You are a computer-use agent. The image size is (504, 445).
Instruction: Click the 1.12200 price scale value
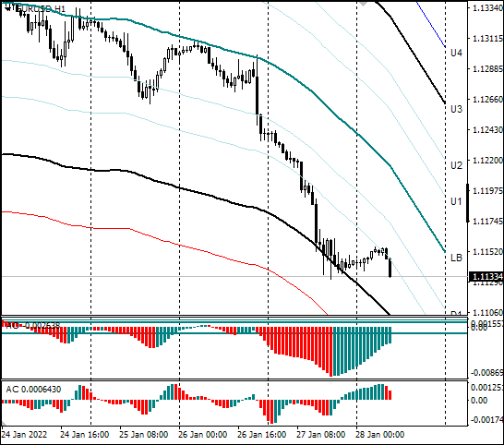487,160
